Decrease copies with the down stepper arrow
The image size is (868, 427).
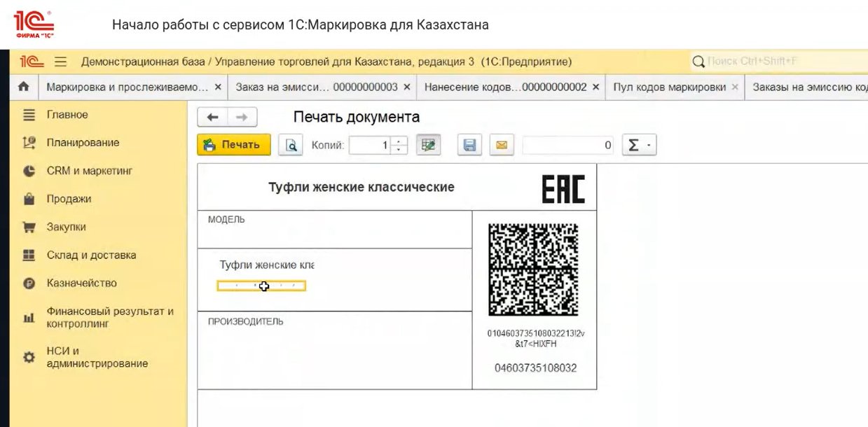399,150
